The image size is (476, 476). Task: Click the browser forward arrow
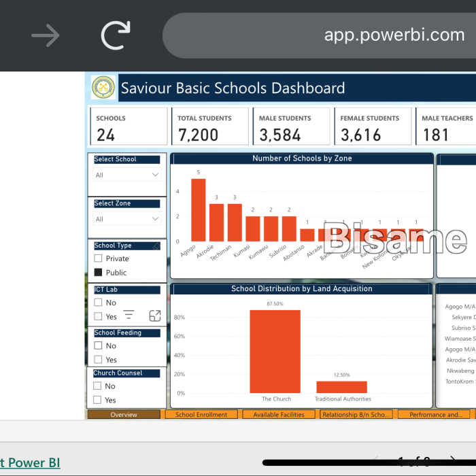coord(46,35)
